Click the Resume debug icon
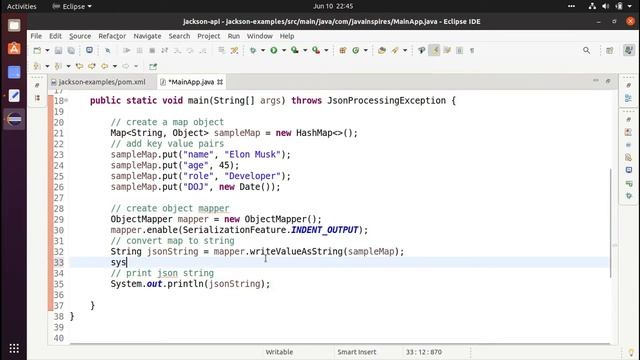This screenshot has height=360, width=640. 127,50
